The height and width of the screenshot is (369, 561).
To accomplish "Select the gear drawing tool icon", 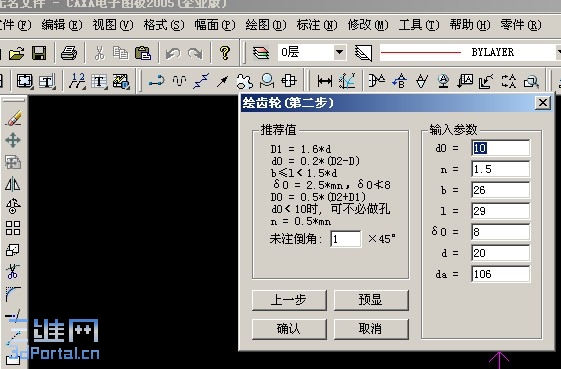I will (x=244, y=81).
